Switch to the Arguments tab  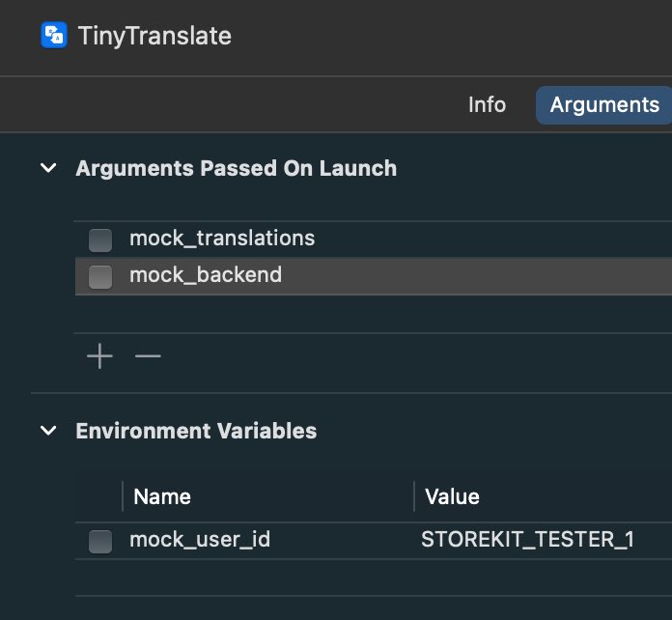pyautogui.click(x=604, y=105)
